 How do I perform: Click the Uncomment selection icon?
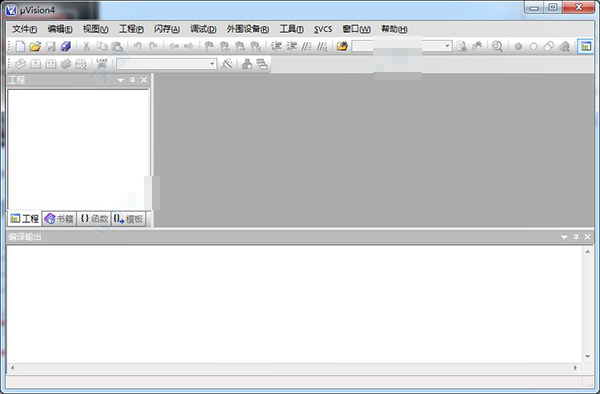tap(322, 46)
